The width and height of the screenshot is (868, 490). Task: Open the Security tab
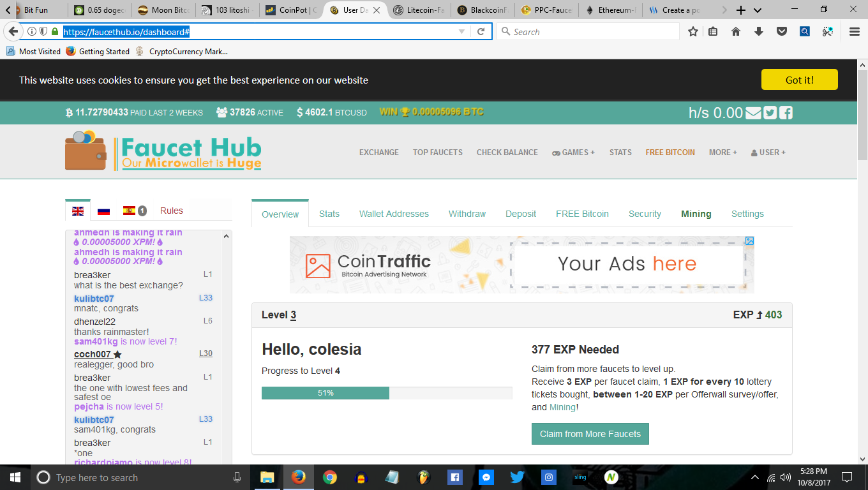pos(645,214)
